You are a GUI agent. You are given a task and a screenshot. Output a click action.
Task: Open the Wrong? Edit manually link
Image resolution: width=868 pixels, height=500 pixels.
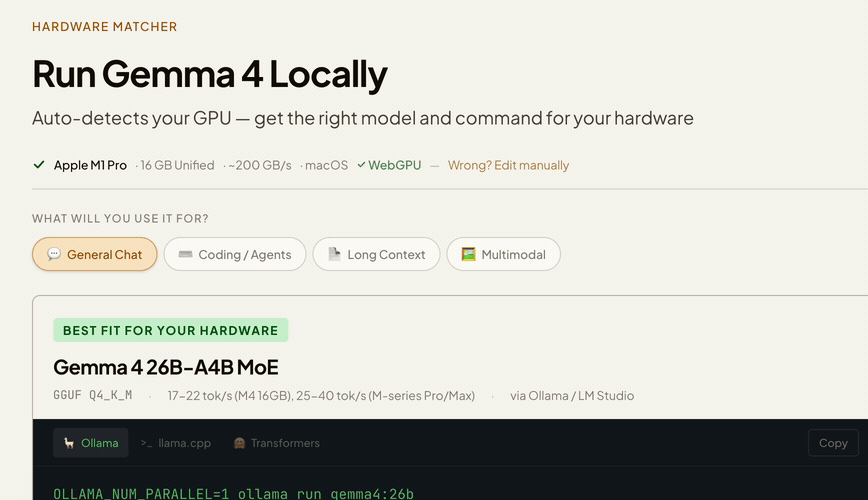pyautogui.click(x=508, y=165)
